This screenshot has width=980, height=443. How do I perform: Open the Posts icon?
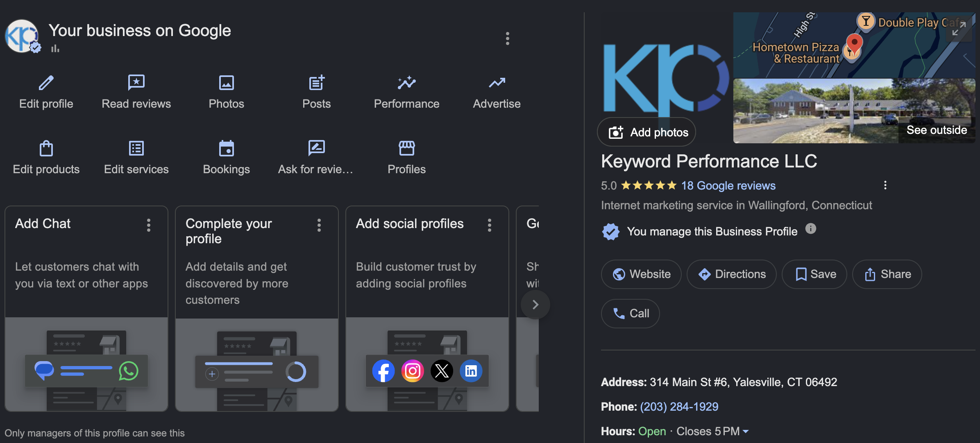[x=316, y=83]
